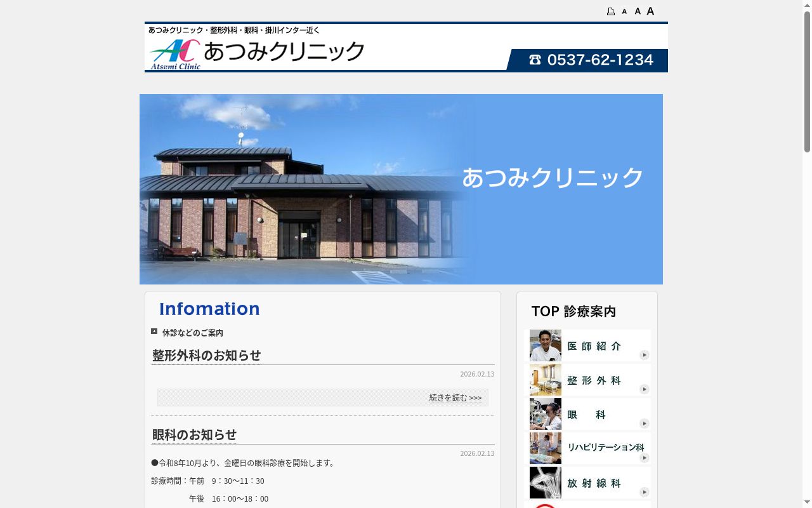Click the print page icon

coord(611,11)
